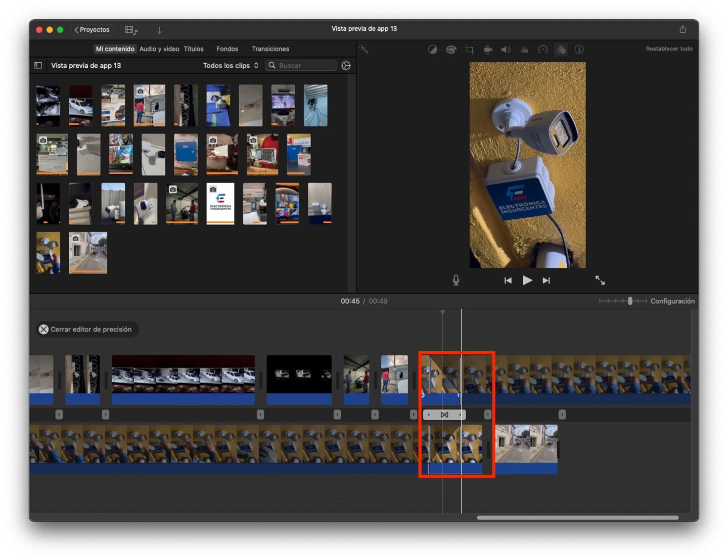Open the Audio y video tab
Screen dimensions: 728x560
(x=159, y=49)
